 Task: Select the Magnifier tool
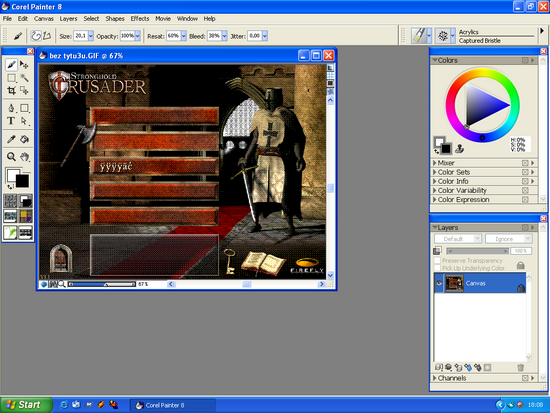tap(11, 156)
